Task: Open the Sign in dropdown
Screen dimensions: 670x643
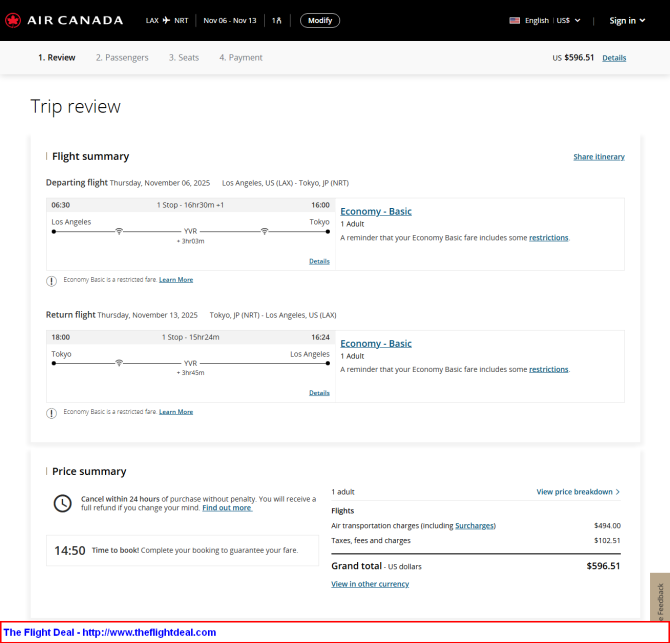Action: (627, 21)
